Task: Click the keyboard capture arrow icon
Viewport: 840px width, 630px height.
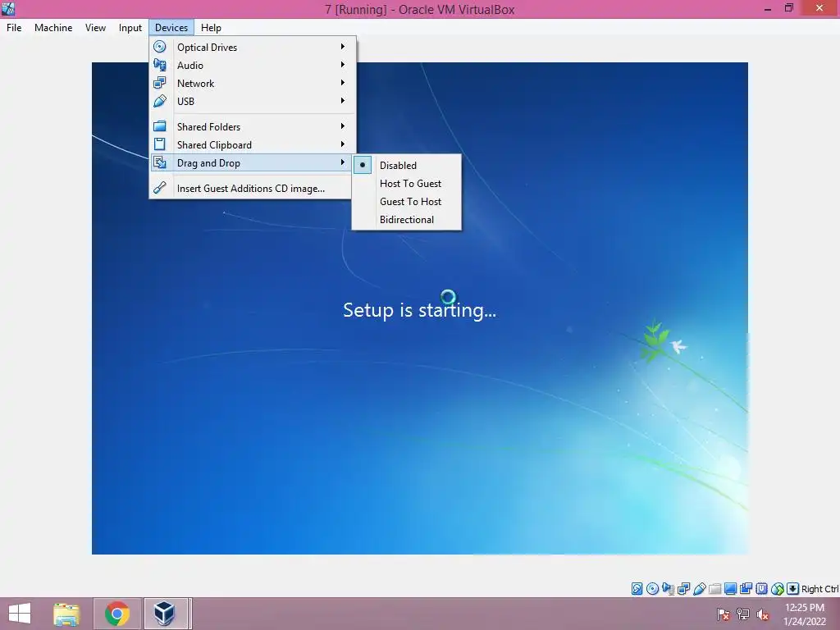Action: coord(793,589)
